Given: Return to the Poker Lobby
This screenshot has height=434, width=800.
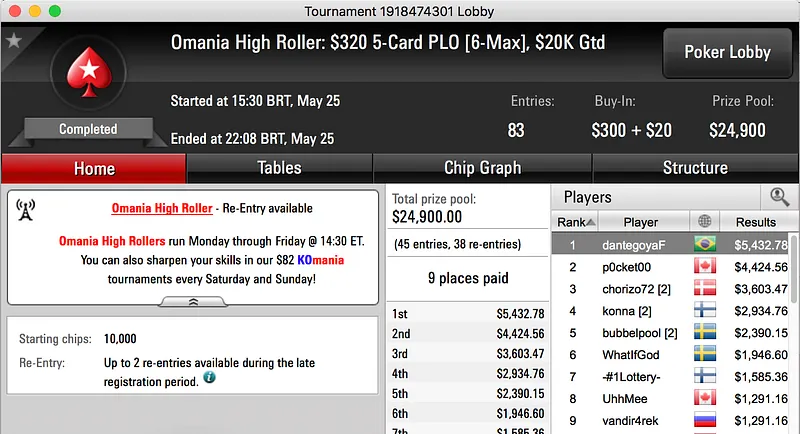Looking at the screenshot, I should (725, 53).
